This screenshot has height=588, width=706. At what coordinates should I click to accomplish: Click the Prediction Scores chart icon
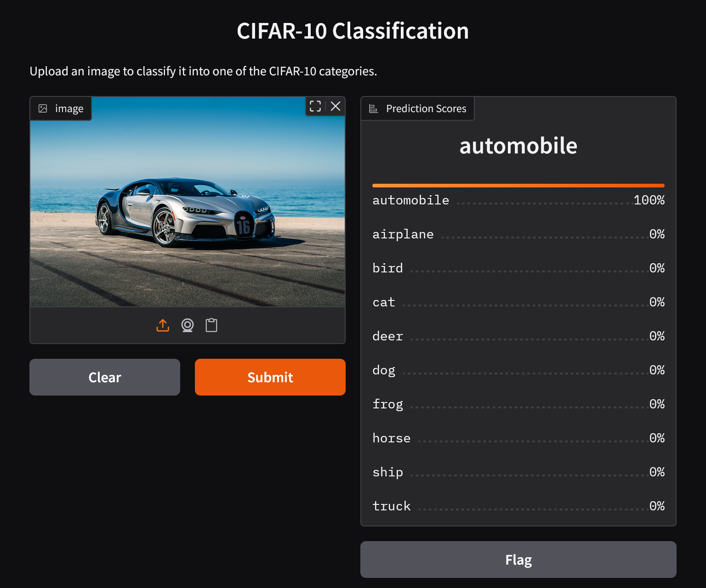(374, 108)
